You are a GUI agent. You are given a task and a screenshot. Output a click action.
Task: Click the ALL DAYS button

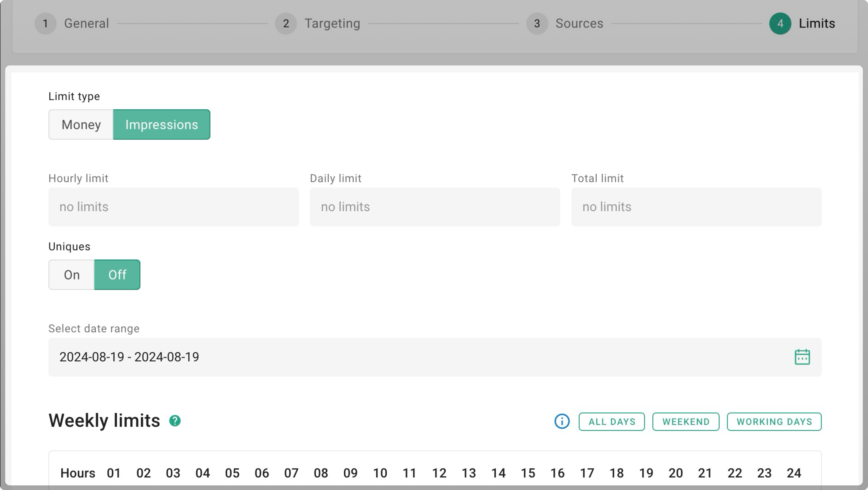(x=611, y=421)
